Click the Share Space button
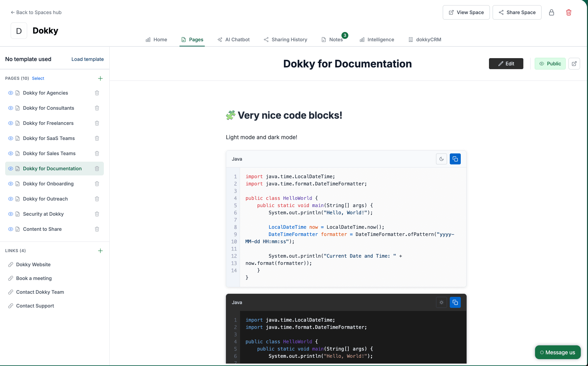Screen dimensions: 588x366 pos(517,12)
